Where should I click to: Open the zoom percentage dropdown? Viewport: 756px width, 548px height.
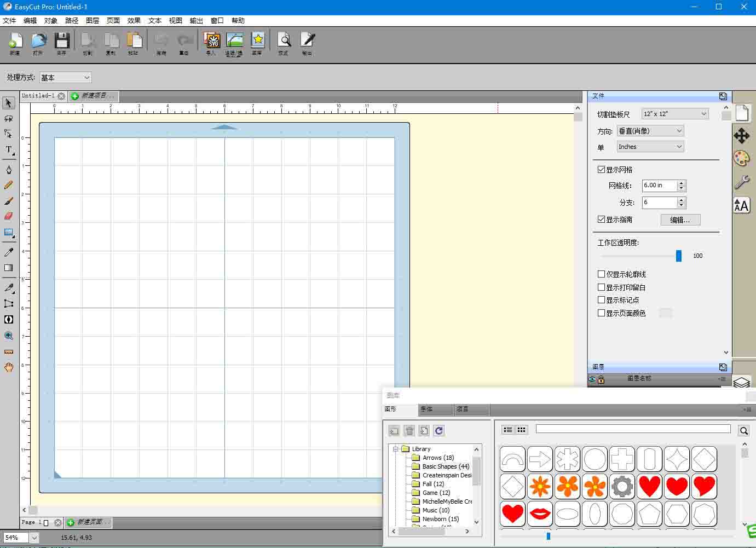[x=34, y=538]
